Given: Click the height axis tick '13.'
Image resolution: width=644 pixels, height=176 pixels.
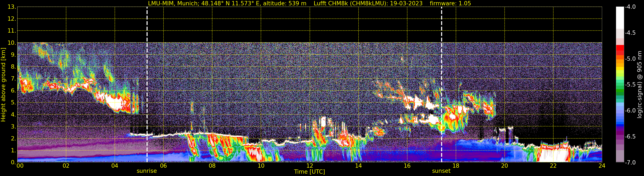Looking at the screenshot, I should [x=12, y=7].
